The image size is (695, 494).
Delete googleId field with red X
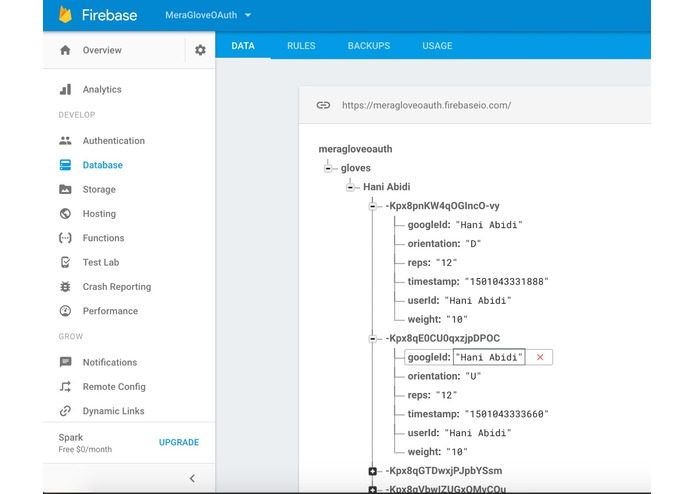(540, 357)
